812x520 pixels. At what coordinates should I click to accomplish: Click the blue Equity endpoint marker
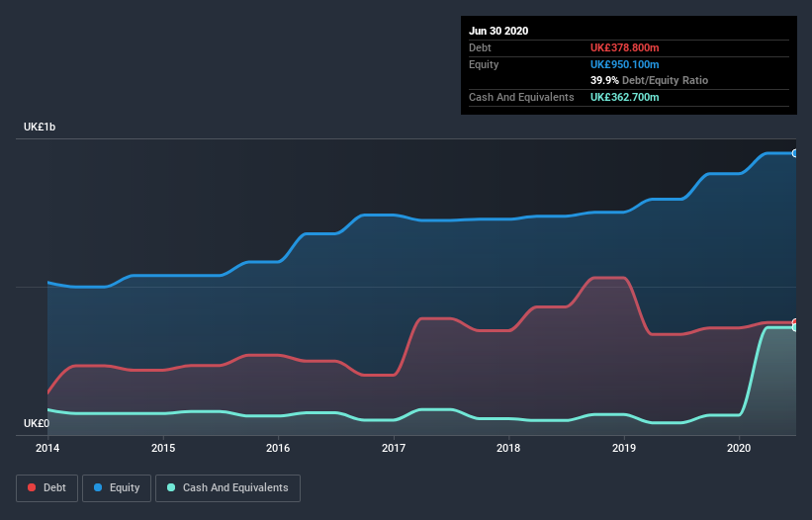(795, 153)
